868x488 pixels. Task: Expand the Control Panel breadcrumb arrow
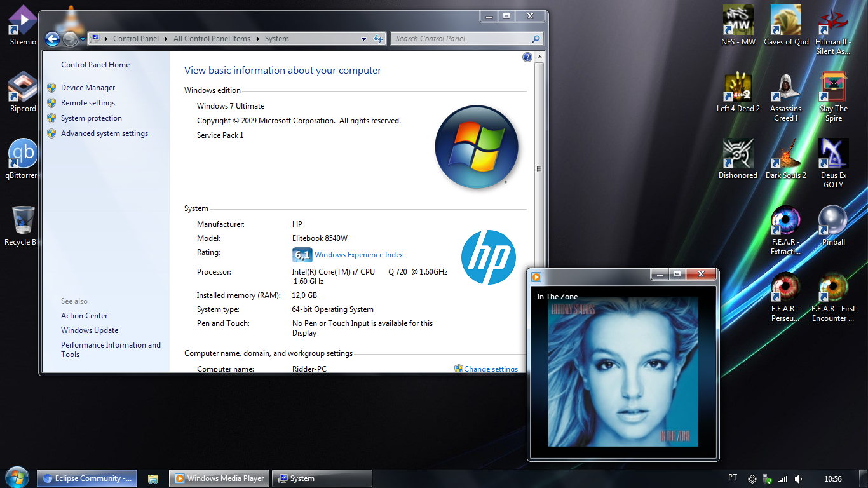click(x=166, y=39)
